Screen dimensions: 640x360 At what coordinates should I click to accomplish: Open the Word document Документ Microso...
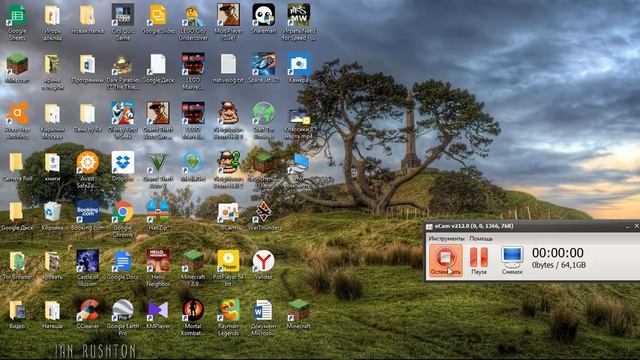(263, 317)
